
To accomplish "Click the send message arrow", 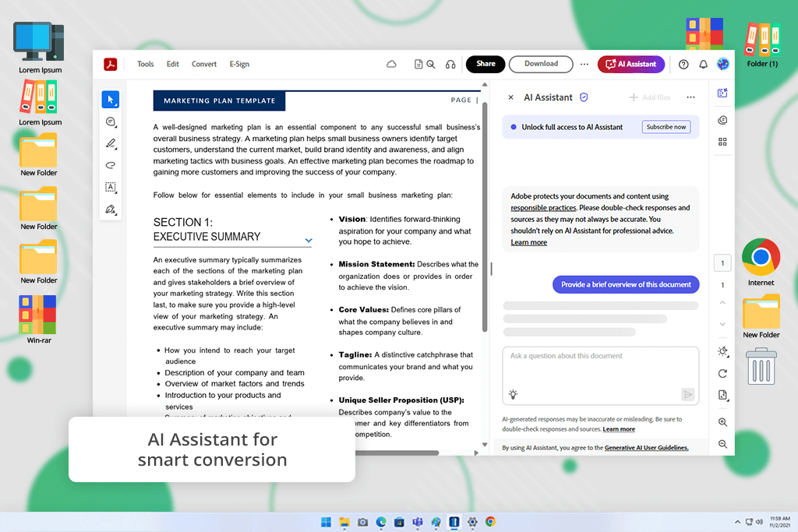I will (x=687, y=394).
